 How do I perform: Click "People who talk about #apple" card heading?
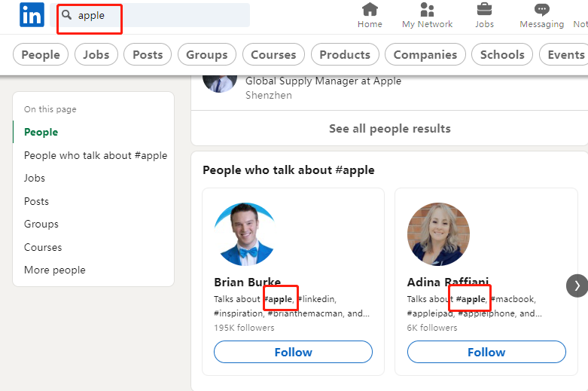point(288,170)
